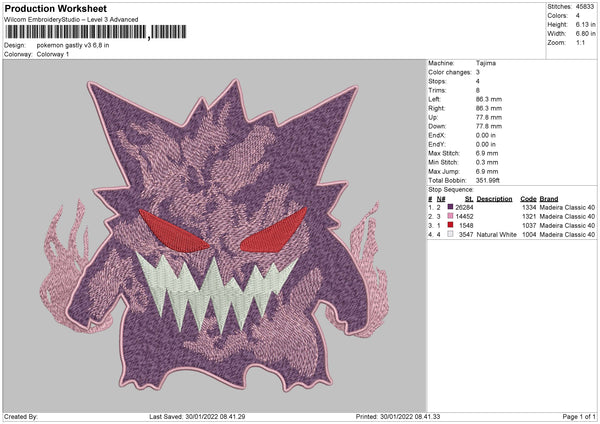Click the Stop Sequence heading
This screenshot has width=600, height=424.
450,188
